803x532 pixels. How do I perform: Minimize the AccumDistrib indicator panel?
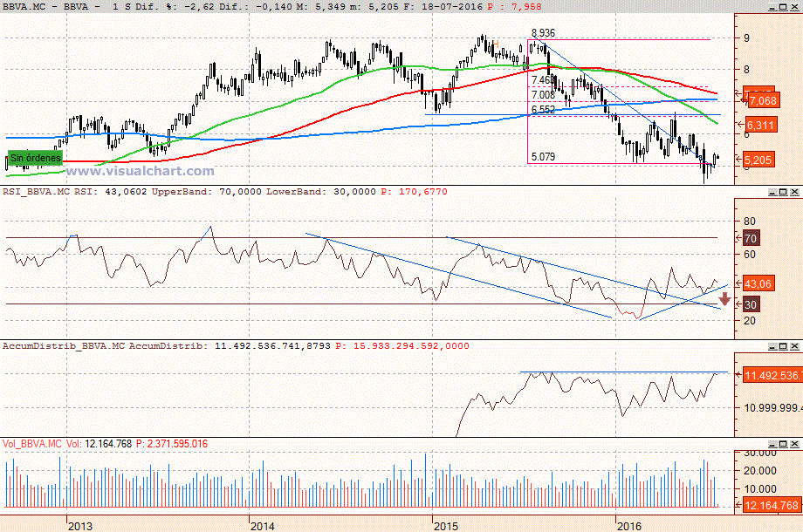772,346
